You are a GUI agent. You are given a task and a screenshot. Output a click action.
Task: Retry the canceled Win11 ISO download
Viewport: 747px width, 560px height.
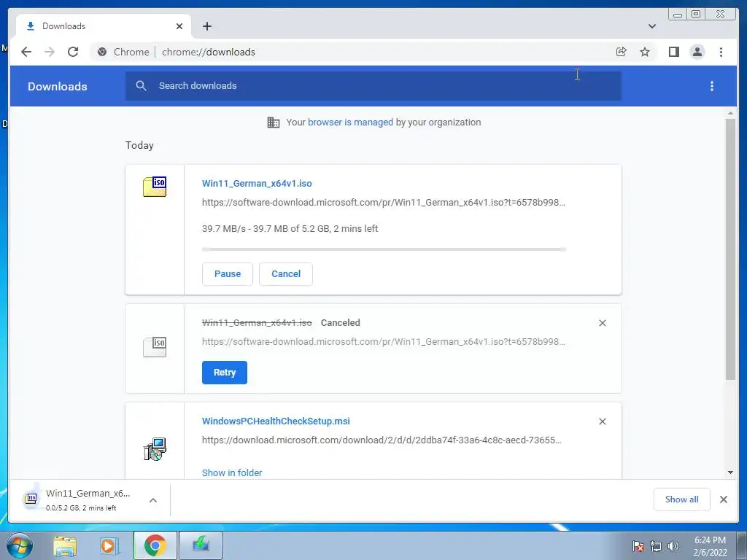coord(225,373)
